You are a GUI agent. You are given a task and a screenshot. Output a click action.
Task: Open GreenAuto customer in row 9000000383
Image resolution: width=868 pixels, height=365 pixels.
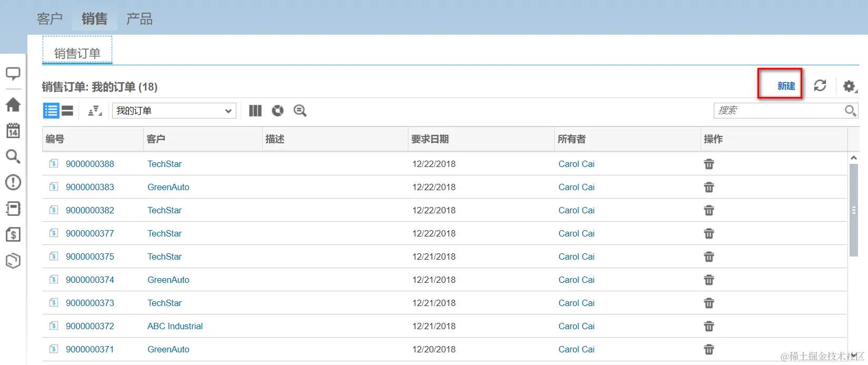click(x=168, y=187)
